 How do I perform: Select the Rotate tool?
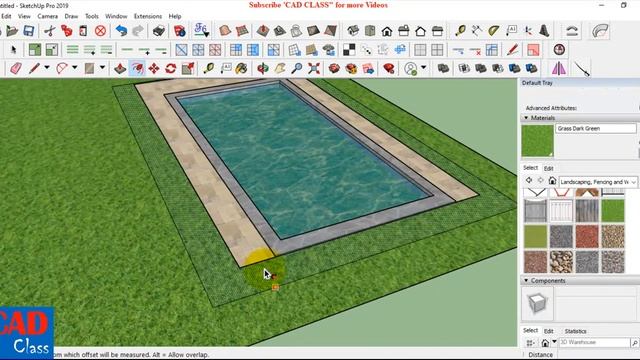point(171,68)
